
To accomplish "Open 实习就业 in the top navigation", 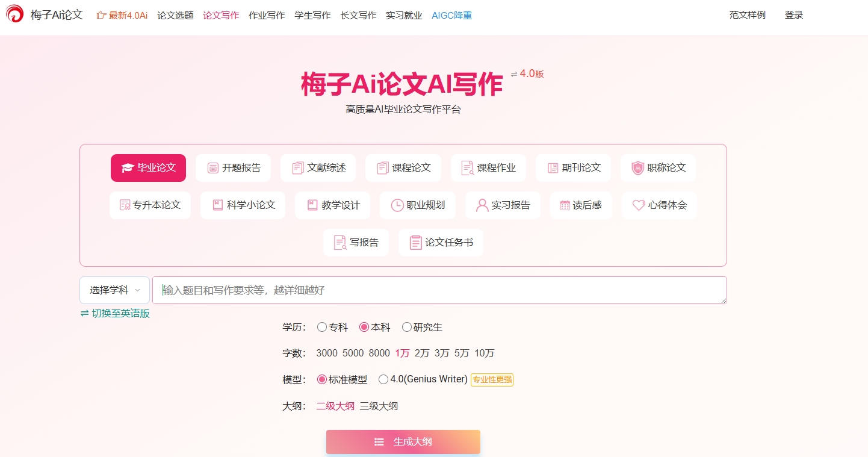I will 404,16.
